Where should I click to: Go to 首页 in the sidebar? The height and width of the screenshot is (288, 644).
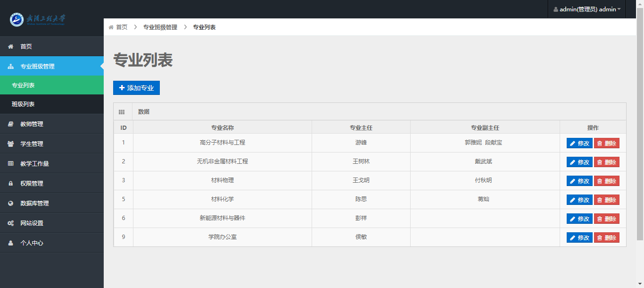click(x=26, y=47)
